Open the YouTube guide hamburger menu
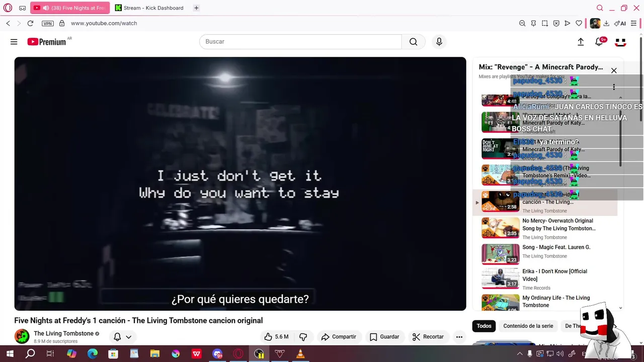 (14, 42)
